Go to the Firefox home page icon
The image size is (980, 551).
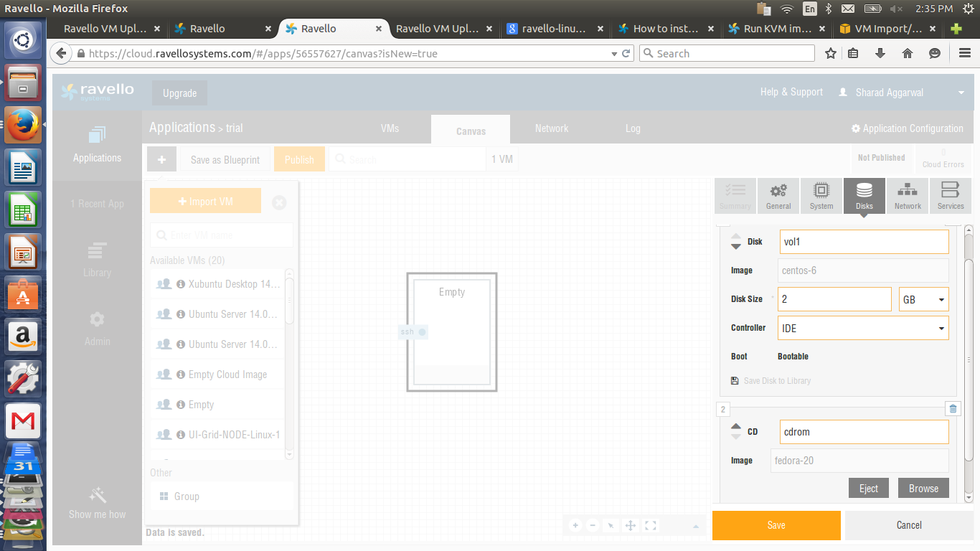pos(908,53)
